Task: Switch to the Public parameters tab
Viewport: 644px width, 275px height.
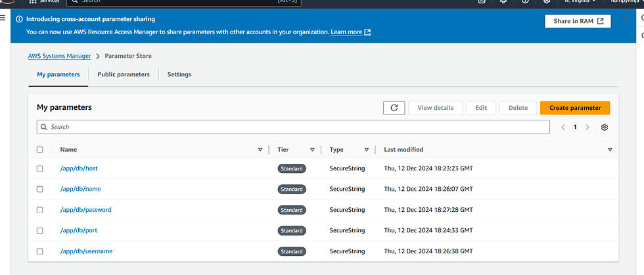Action: coord(124,74)
